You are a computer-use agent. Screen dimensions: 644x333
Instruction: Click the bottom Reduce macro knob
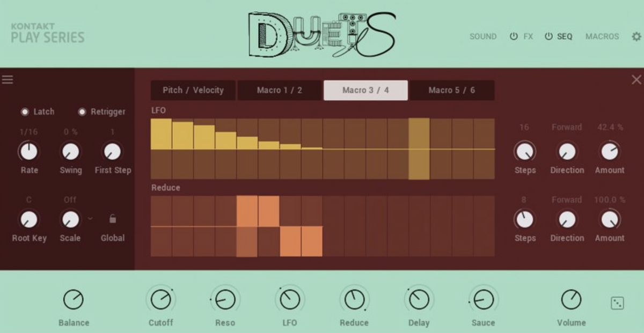point(354,300)
